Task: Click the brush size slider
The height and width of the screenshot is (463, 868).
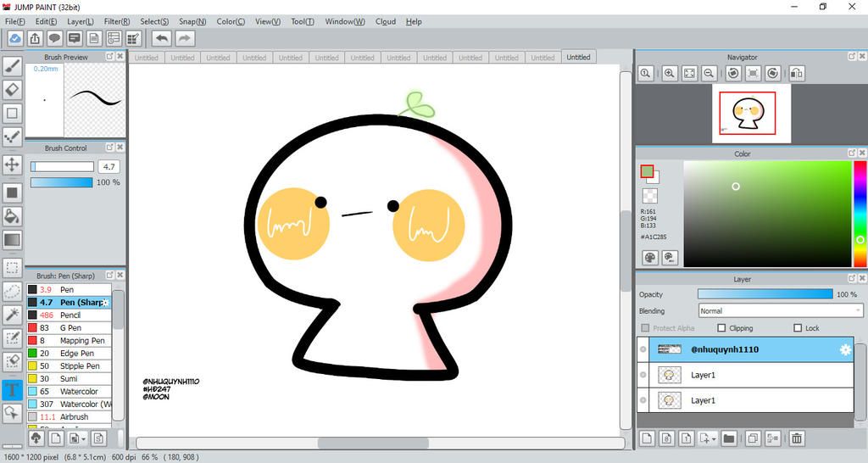Action: click(x=62, y=167)
